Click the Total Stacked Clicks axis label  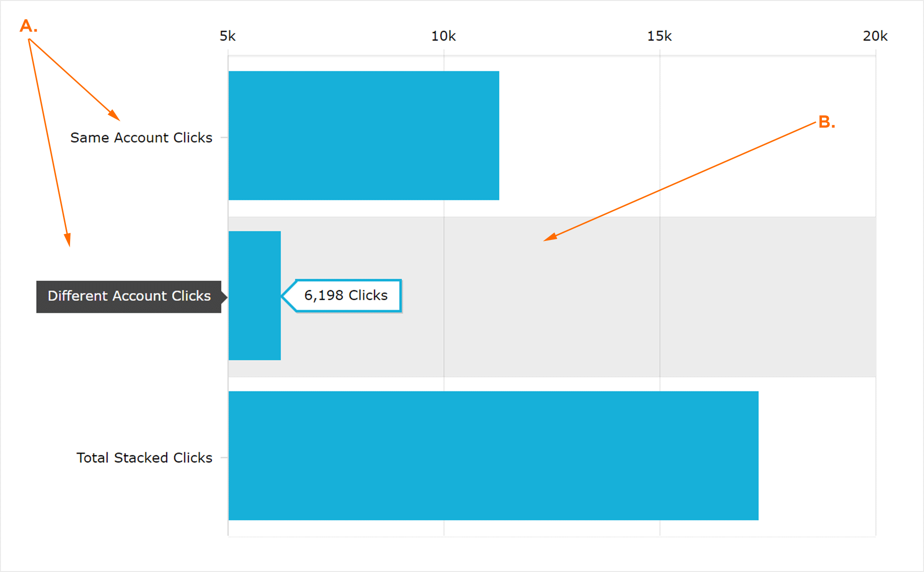[x=144, y=458]
